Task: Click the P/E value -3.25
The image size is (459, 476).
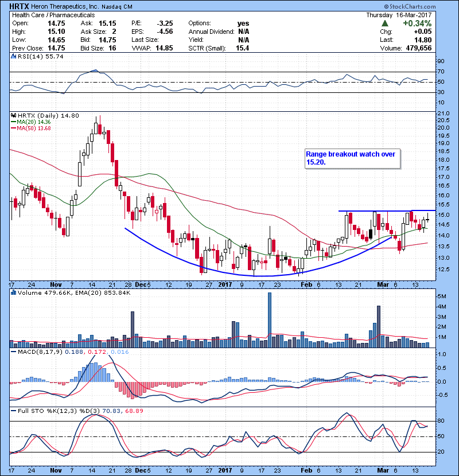Action: tap(165, 24)
